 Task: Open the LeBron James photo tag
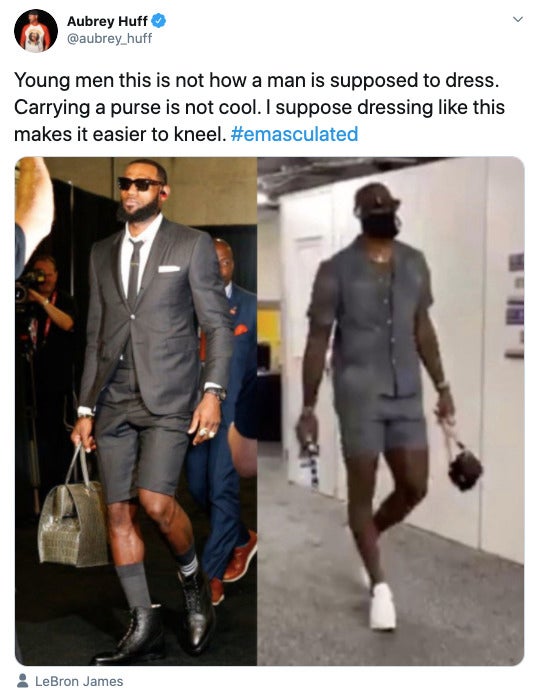[x=79, y=681]
